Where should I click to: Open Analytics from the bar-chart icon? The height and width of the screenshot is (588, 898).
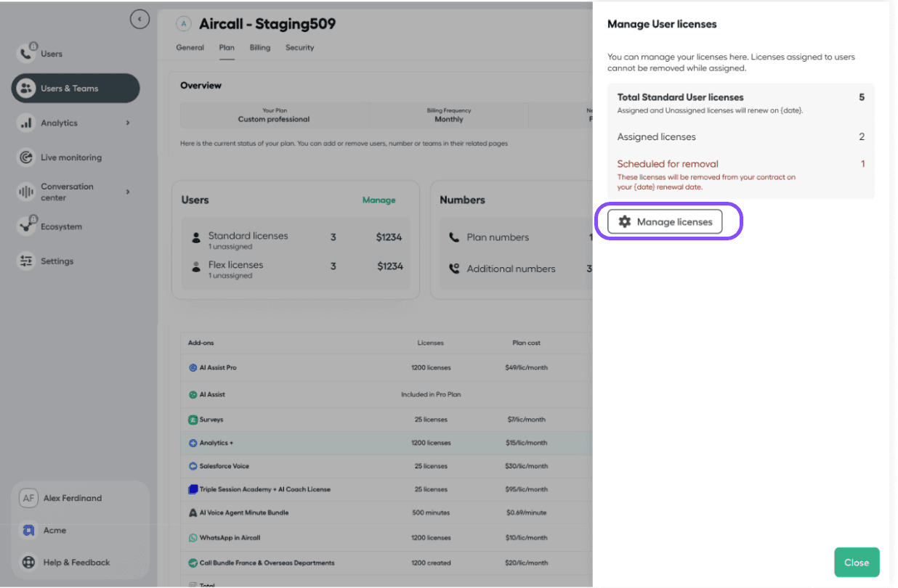[27, 123]
